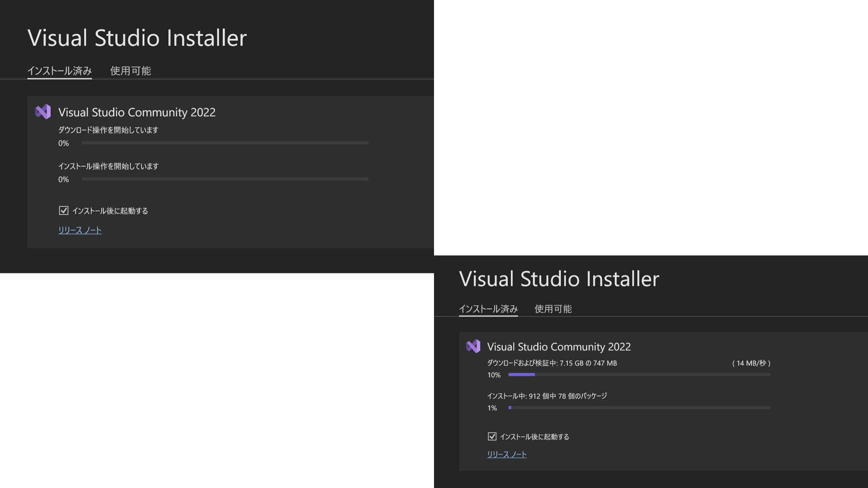868x488 pixels.
Task: Click the ダウンロード操作を開始しています status text
Action: 108,130
